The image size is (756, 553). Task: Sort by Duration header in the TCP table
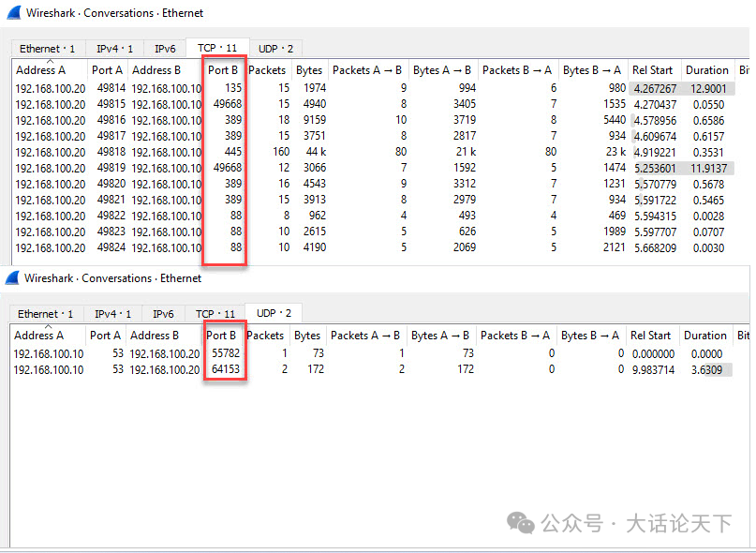(707, 70)
